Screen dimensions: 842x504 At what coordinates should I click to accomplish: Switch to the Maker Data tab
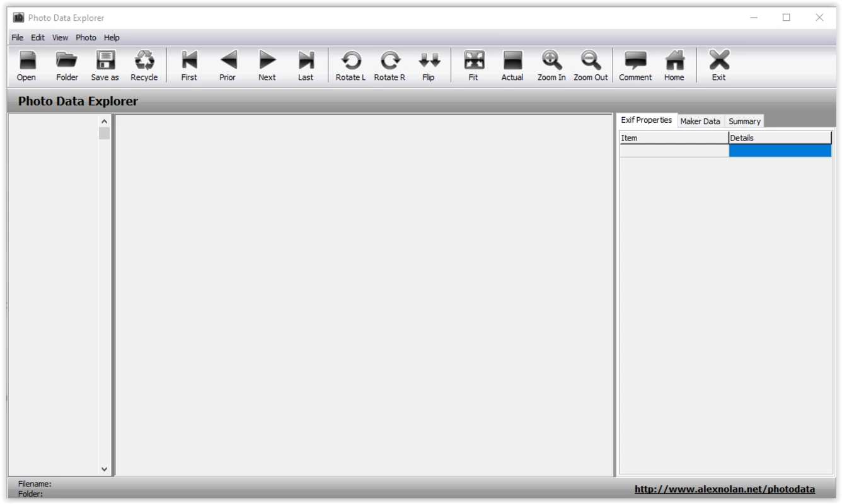click(700, 122)
